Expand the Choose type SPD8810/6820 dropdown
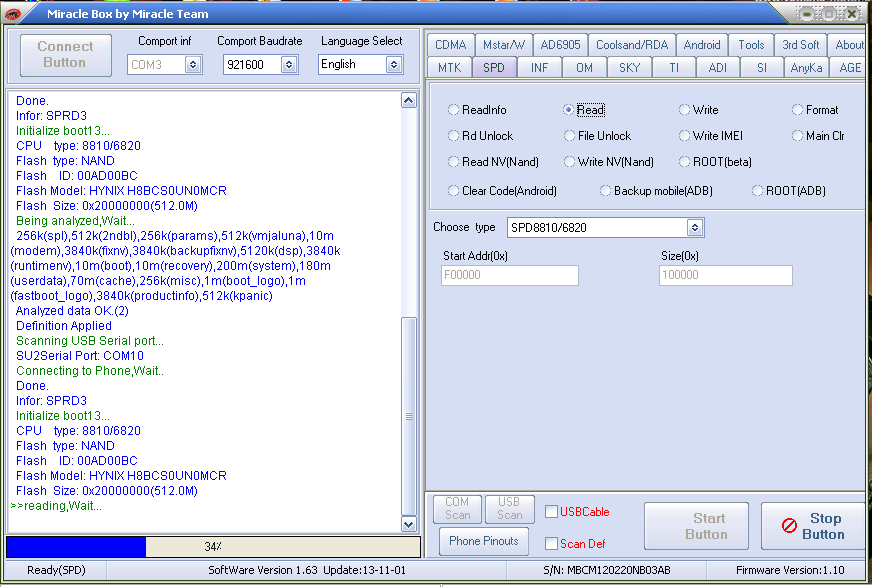The width and height of the screenshot is (872, 587). (x=695, y=227)
